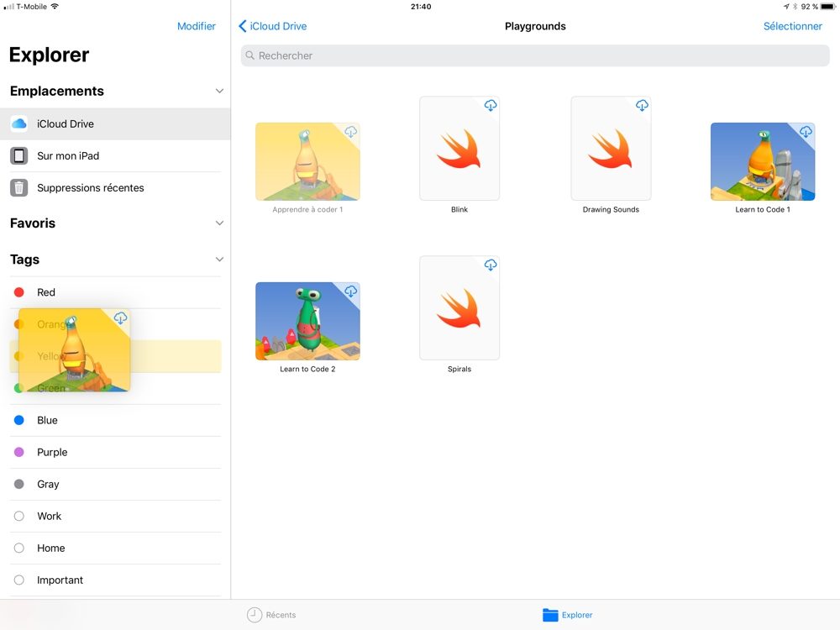Switch to the Explorer tab

(x=567, y=615)
